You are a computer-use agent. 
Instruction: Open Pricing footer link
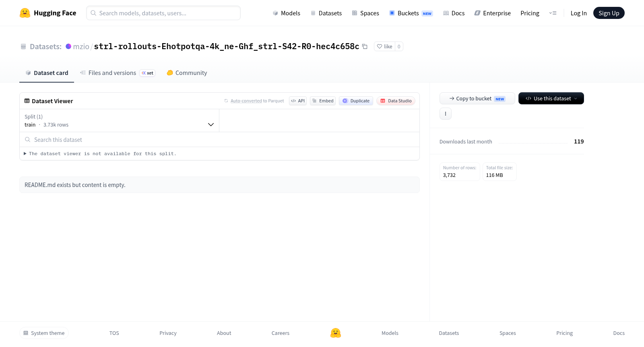(x=564, y=333)
